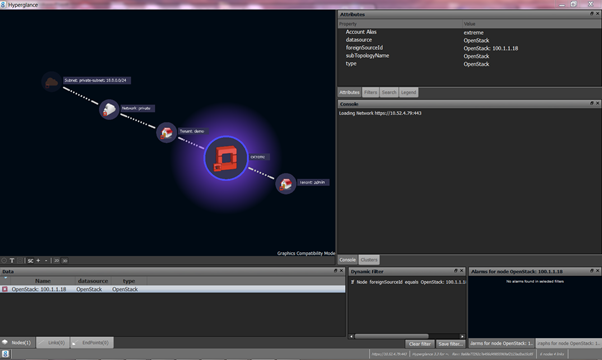Open the Legend tab
The image size is (602, 360).
click(408, 92)
